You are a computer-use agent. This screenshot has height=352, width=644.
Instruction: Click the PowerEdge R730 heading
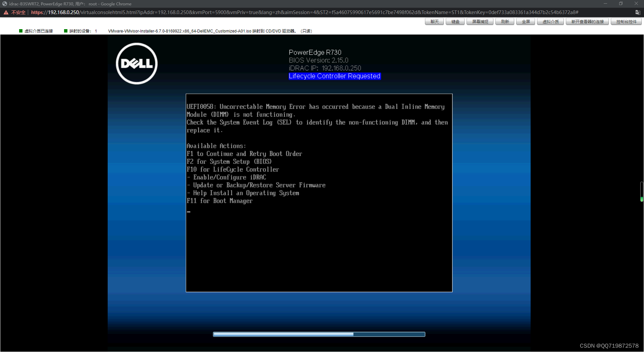point(315,52)
